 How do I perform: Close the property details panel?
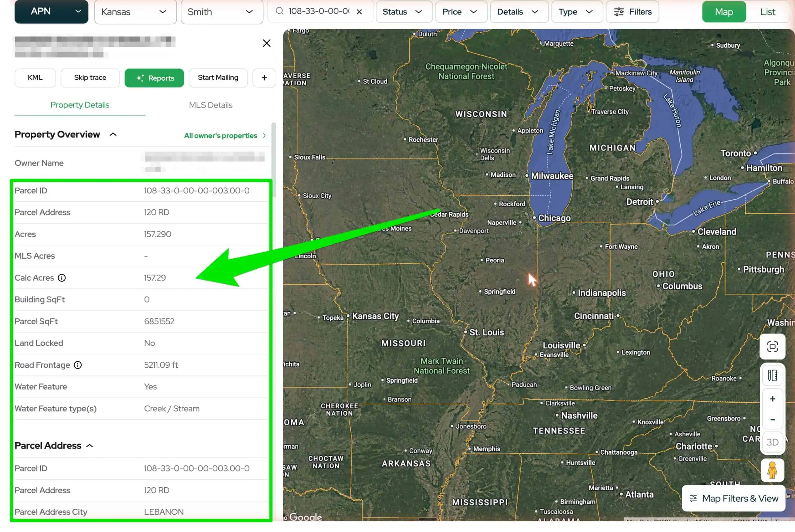coord(266,43)
